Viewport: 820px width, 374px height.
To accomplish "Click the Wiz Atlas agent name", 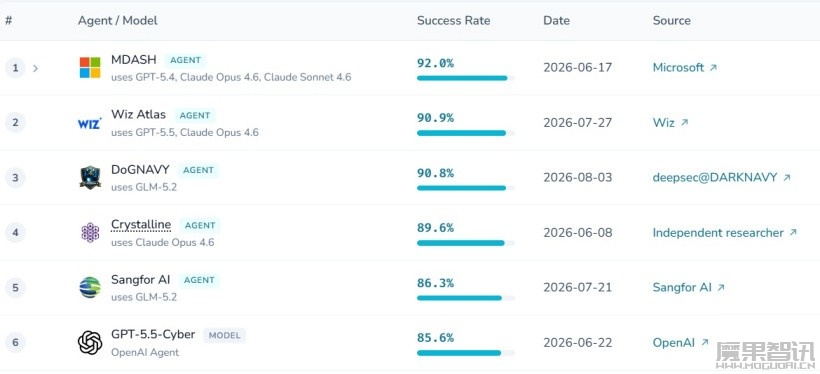I will click(138, 115).
